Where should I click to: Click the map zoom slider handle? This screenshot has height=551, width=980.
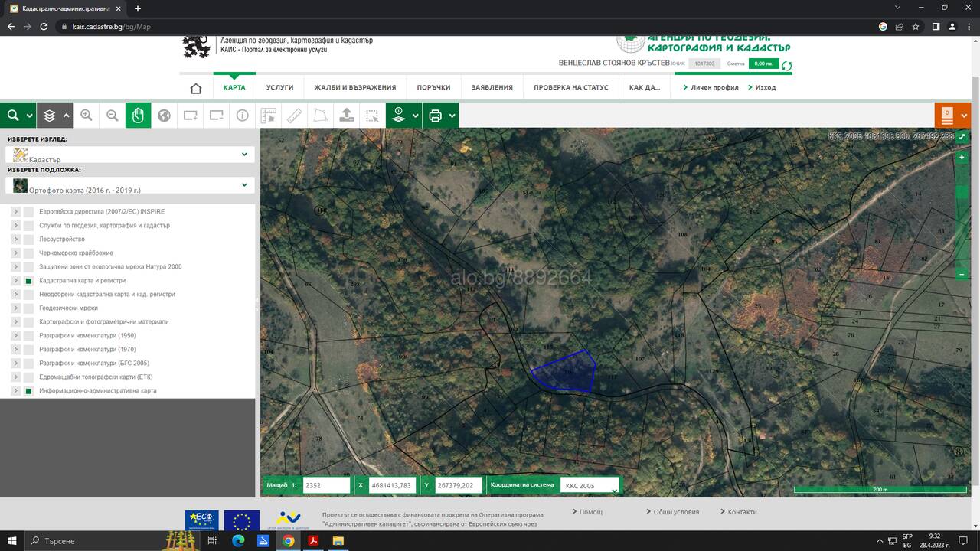click(962, 191)
